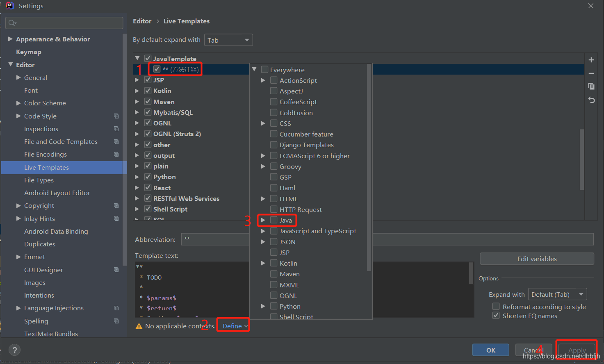604x364 pixels.
Task: Click the settings search magnifier icon
Action: coord(12,23)
